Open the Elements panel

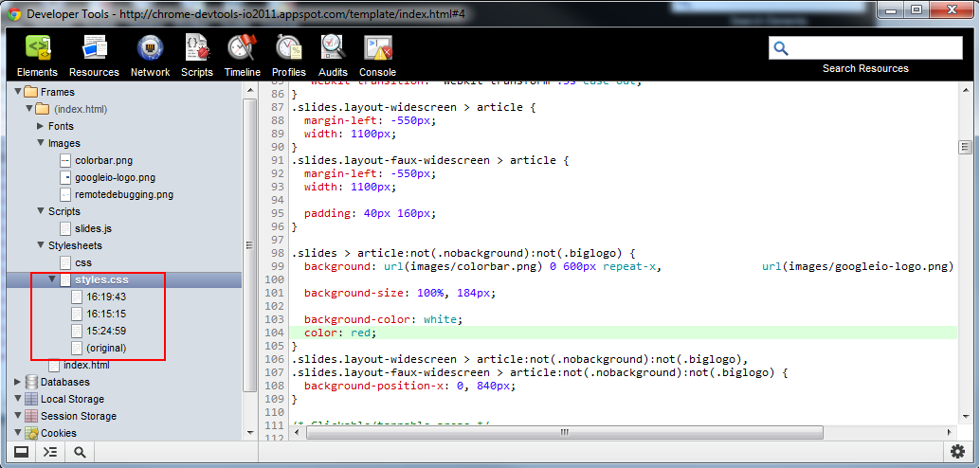pyautogui.click(x=37, y=56)
